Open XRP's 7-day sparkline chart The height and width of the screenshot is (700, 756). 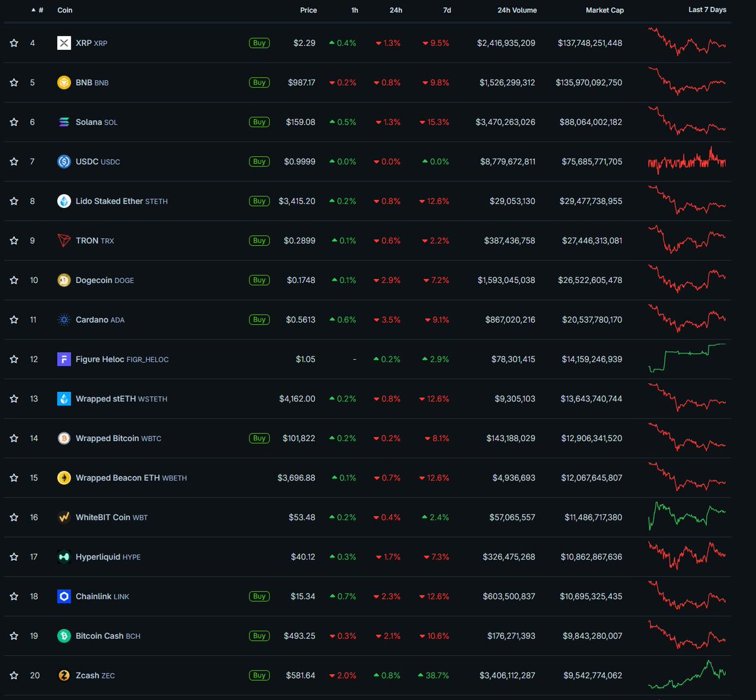pos(687,42)
